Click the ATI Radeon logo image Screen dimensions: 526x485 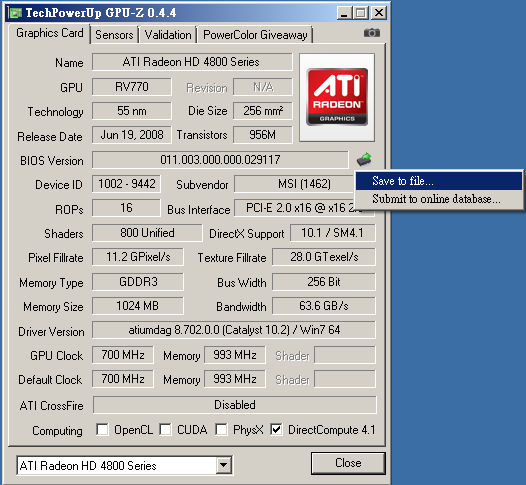337,97
